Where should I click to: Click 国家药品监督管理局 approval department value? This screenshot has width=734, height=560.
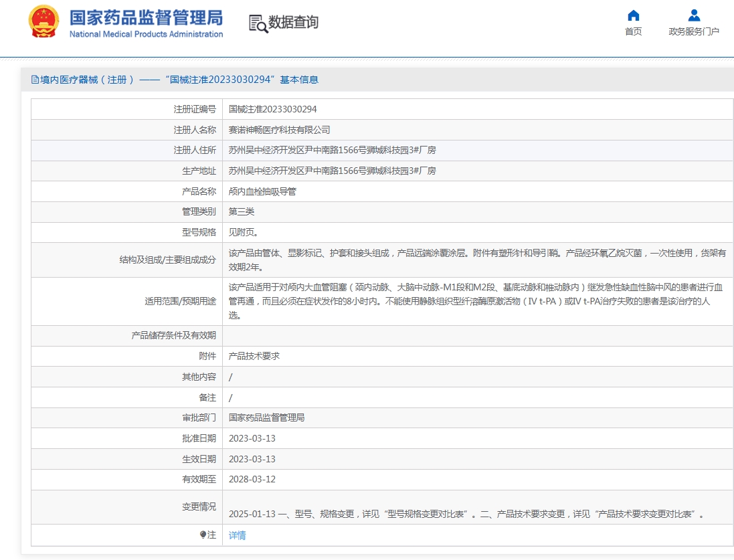[266, 417]
